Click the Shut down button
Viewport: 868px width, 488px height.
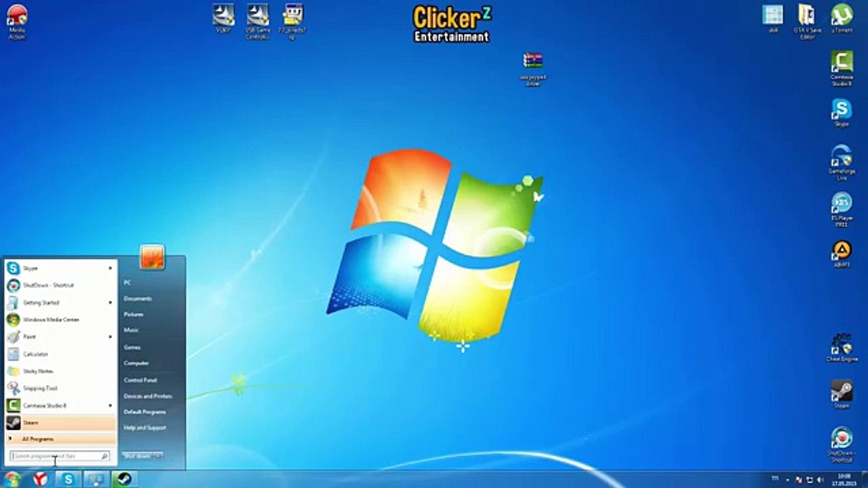[138, 456]
